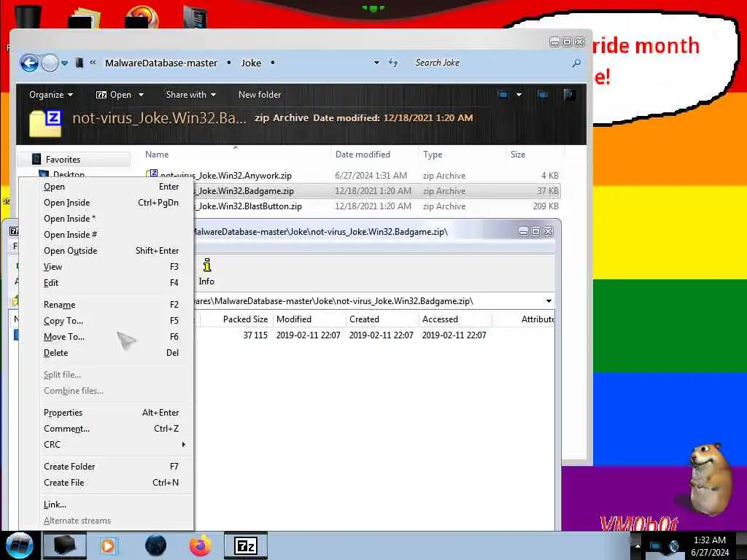Select Favorites in the navigation pane
The image size is (747, 560).
pyautogui.click(x=63, y=160)
